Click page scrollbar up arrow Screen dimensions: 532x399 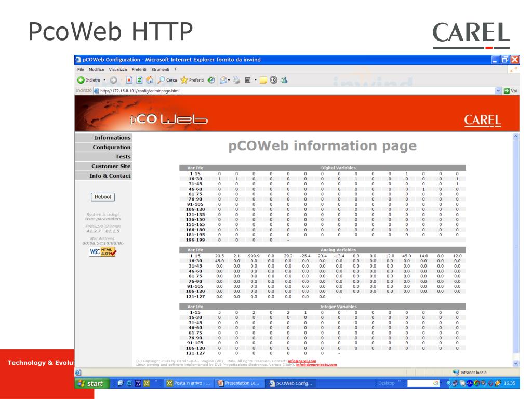(x=516, y=136)
